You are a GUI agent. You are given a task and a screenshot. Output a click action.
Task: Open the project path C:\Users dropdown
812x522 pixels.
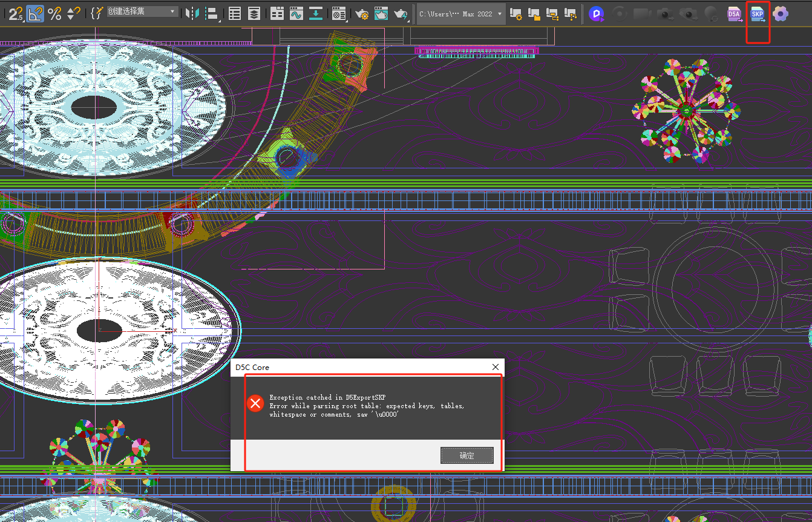[x=461, y=13]
